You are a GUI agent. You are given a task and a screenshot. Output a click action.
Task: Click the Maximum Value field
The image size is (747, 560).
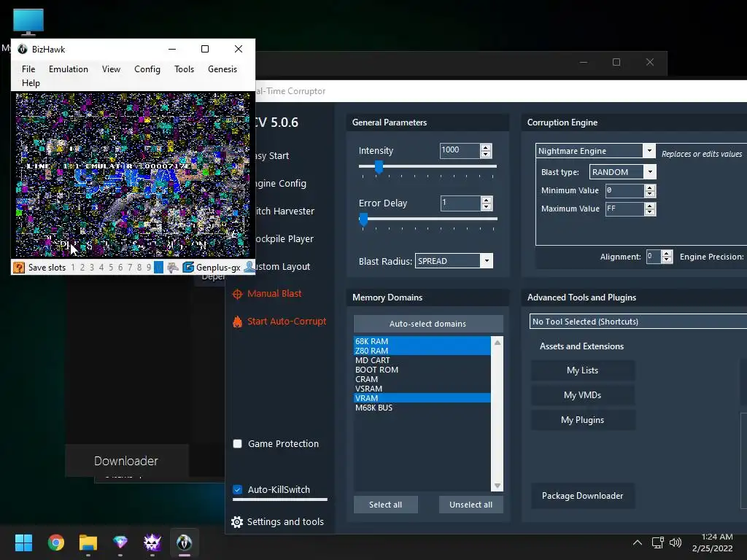coord(624,209)
